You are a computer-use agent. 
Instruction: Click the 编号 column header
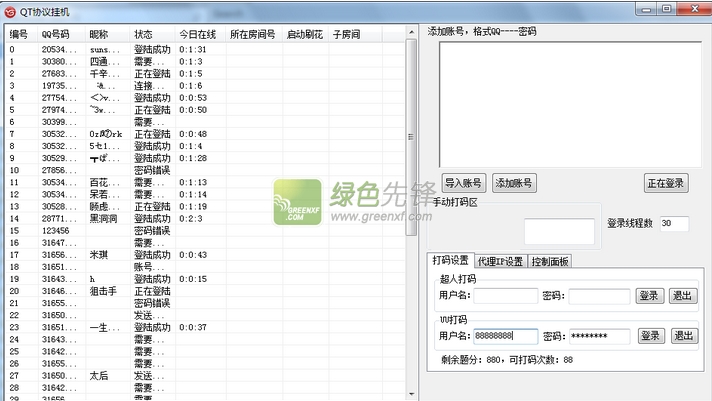(x=22, y=34)
